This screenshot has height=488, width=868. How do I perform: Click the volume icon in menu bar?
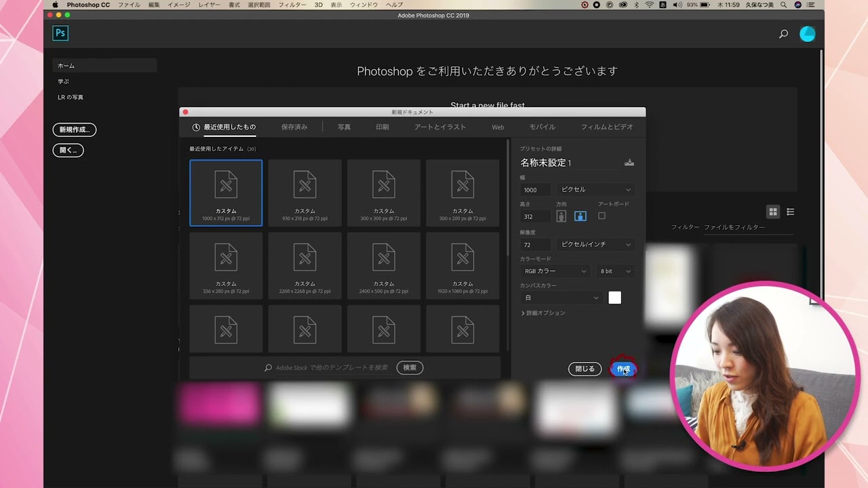(x=677, y=5)
